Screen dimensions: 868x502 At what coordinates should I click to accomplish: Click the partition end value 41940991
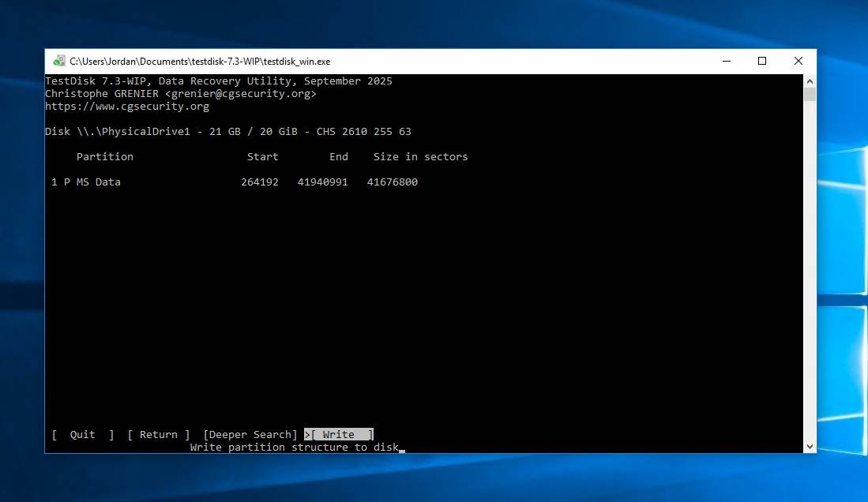[322, 182]
